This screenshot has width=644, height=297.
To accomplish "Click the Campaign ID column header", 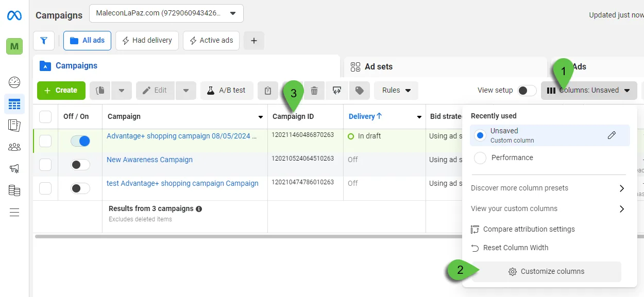I will [293, 116].
